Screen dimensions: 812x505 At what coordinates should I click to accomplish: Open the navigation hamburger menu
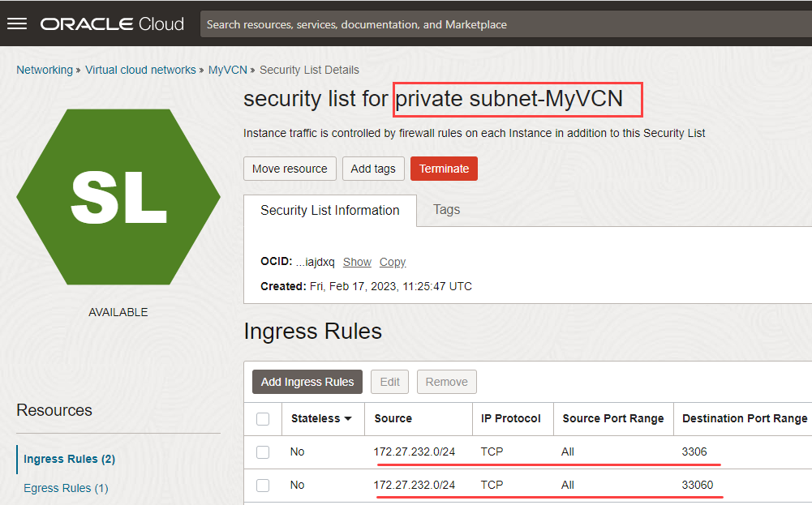pyautogui.click(x=16, y=24)
